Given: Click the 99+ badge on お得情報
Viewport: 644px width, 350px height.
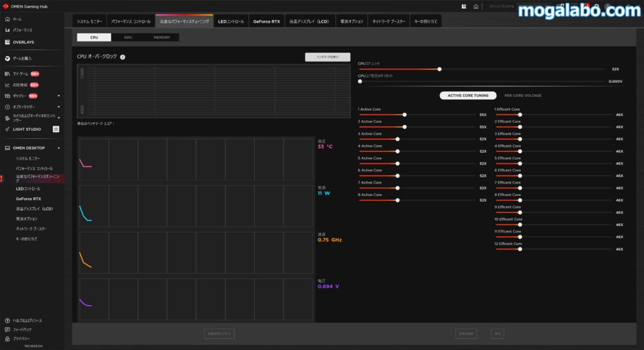Looking at the screenshot, I should 34,85.
